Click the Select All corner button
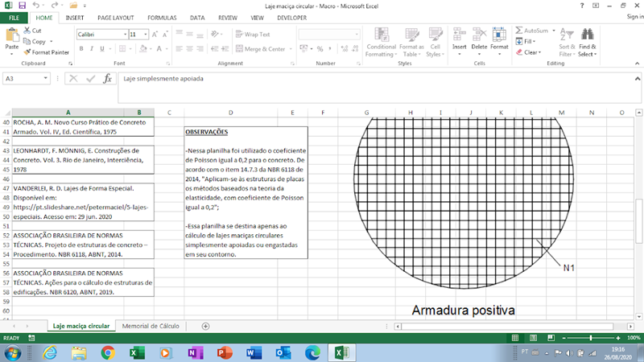Screen dimensions: 644x362 (6, 113)
